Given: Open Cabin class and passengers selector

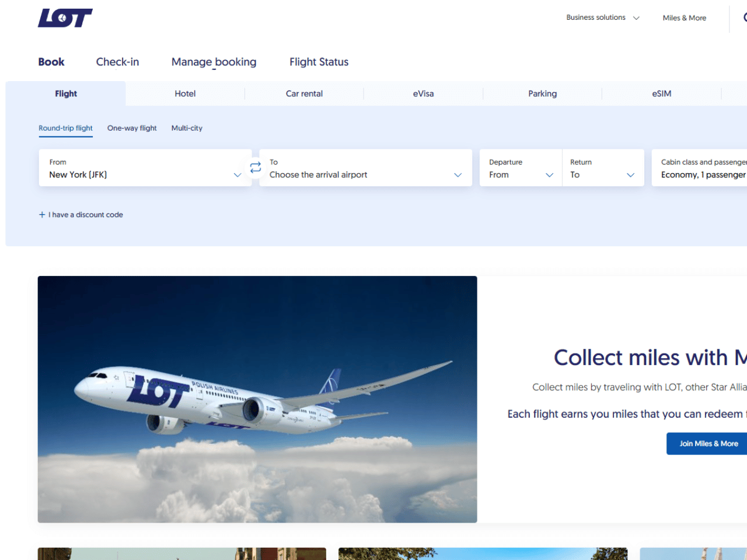Looking at the screenshot, I should tap(699, 168).
